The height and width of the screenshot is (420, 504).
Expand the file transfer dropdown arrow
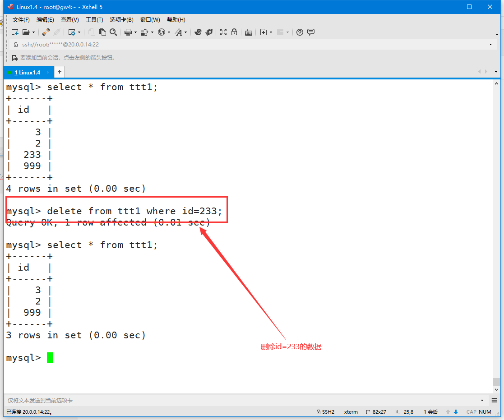[152, 32]
